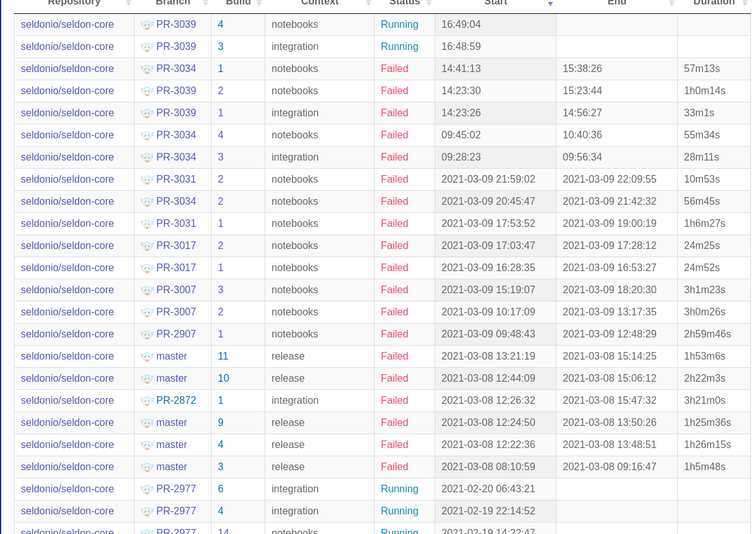
Task: Click Running status started at 16:48:59
Action: point(400,46)
